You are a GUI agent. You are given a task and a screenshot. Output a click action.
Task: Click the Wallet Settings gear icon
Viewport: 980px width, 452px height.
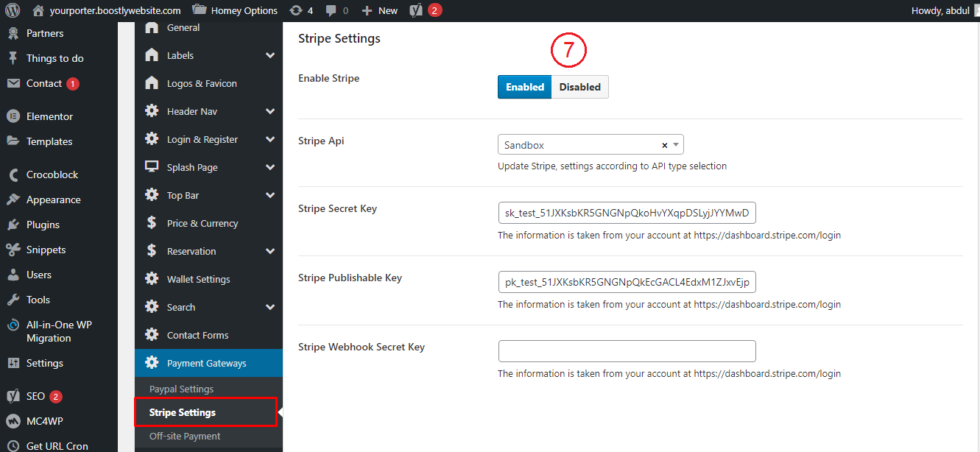coord(152,279)
